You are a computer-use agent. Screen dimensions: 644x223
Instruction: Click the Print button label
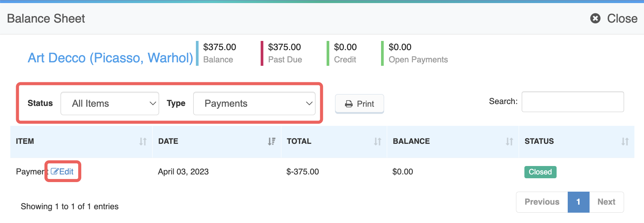click(x=365, y=104)
